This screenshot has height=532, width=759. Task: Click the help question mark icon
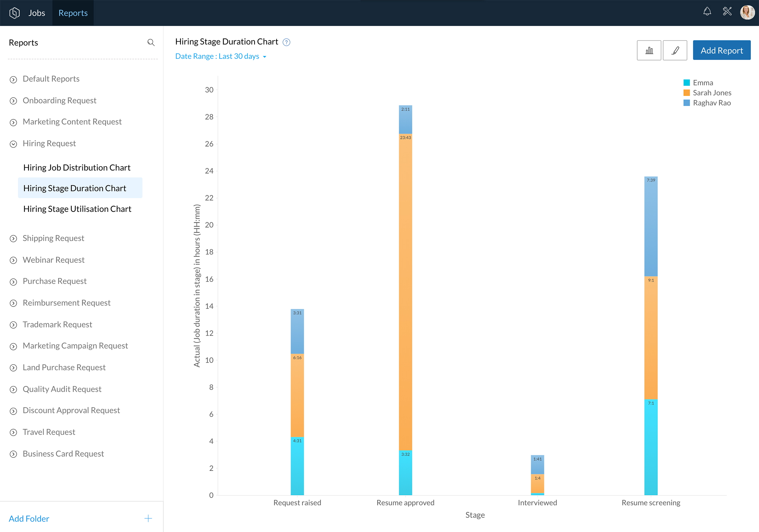point(286,42)
